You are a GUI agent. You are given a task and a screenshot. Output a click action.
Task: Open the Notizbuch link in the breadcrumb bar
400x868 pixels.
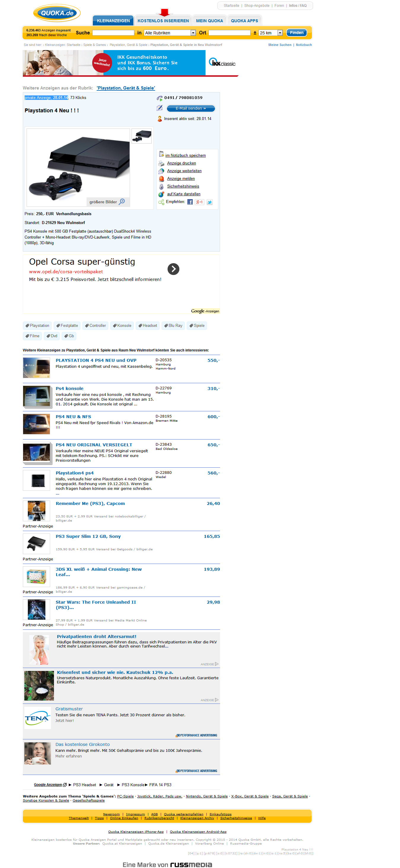point(304,45)
